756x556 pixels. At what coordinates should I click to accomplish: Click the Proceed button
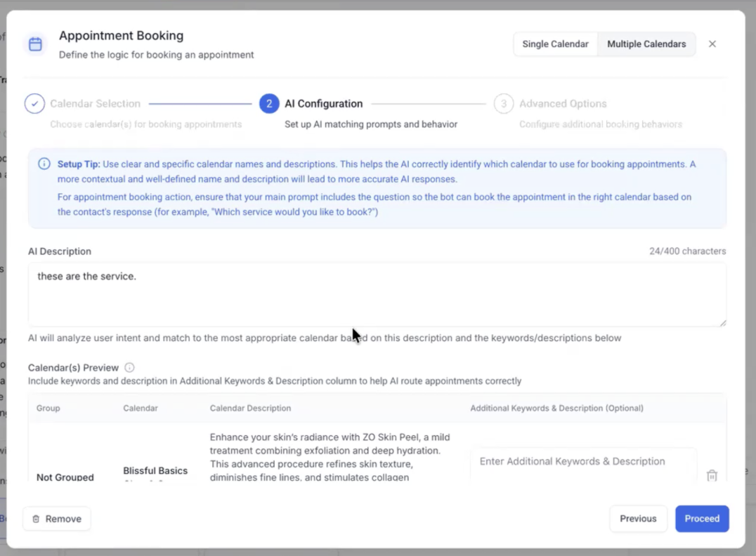click(x=702, y=519)
